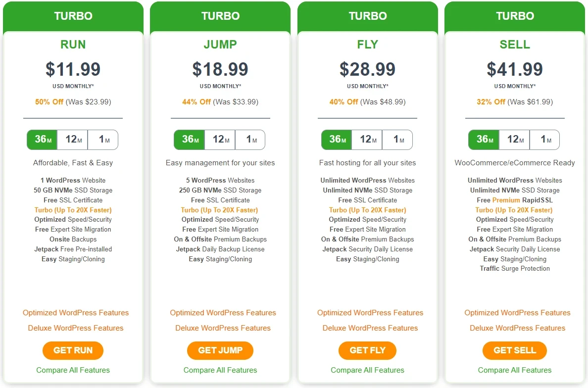Click the GET SELL button
The image size is (588, 388).
point(515,350)
